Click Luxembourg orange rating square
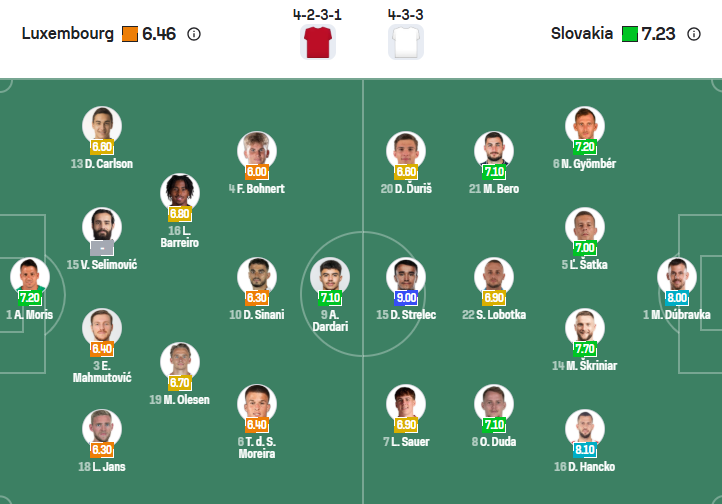The height and width of the screenshot is (504, 722). pyautogui.click(x=130, y=34)
